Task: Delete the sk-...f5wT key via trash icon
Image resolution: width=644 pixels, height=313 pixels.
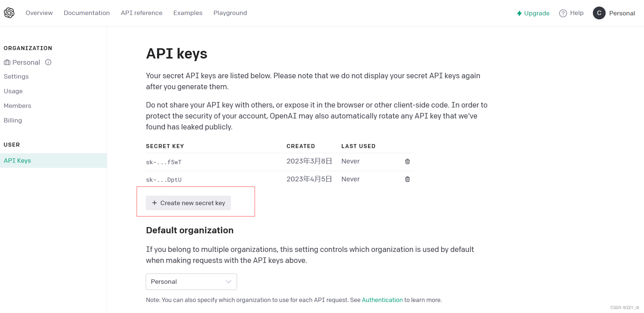Action: 407,161
